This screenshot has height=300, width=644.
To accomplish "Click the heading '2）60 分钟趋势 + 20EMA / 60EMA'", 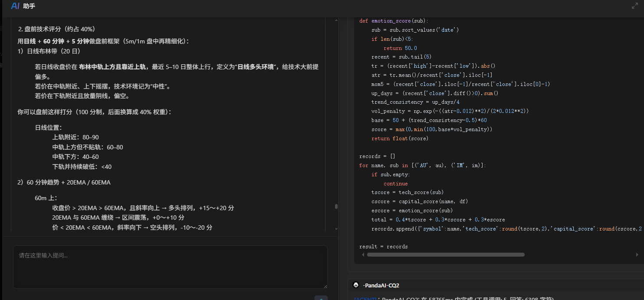I will click(x=64, y=182).
